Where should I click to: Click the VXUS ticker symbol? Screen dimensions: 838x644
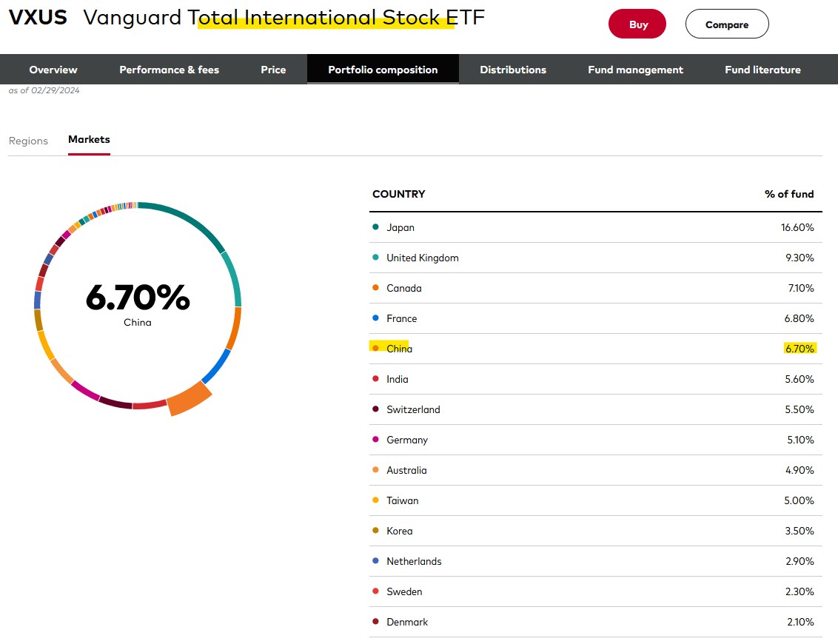38,18
